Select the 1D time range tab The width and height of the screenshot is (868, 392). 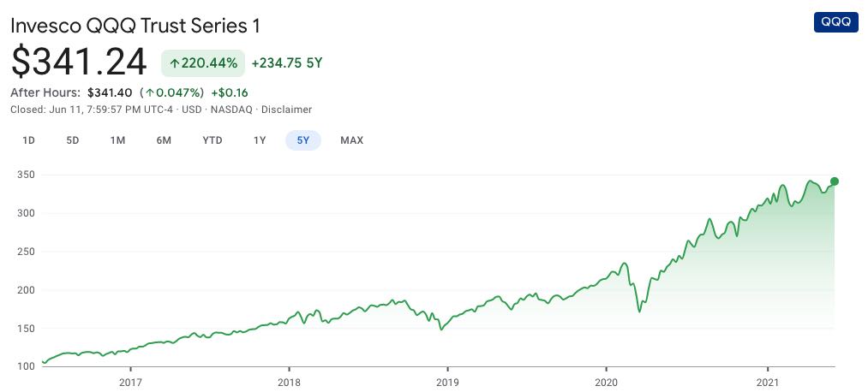click(28, 140)
